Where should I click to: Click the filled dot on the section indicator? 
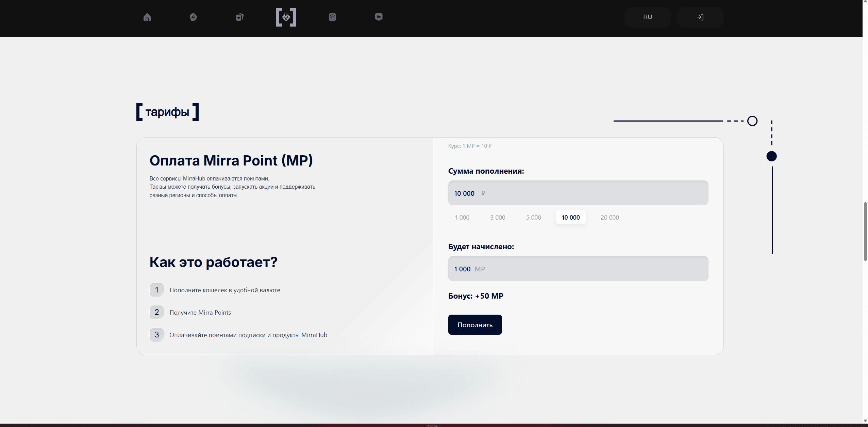tap(771, 156)
